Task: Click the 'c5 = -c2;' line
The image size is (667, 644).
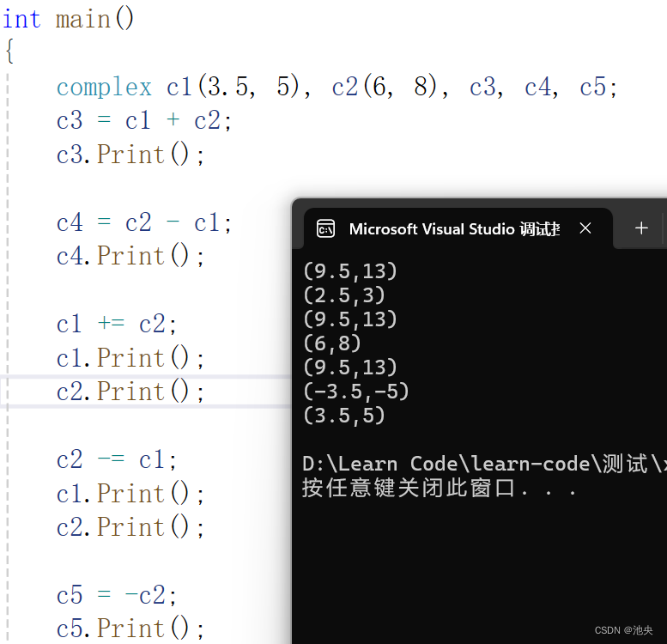Action: (117, 595)
